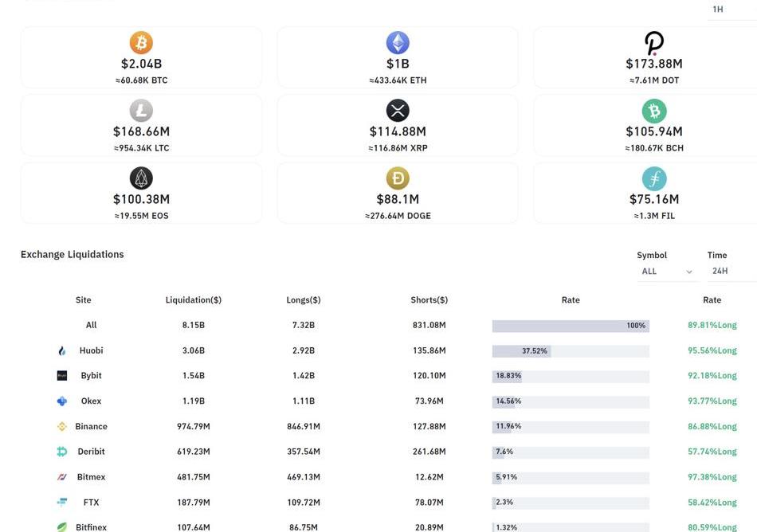The image size is (757, 532).
Task: Click the Binance exchange logo
Action: [x=62, y=426]
